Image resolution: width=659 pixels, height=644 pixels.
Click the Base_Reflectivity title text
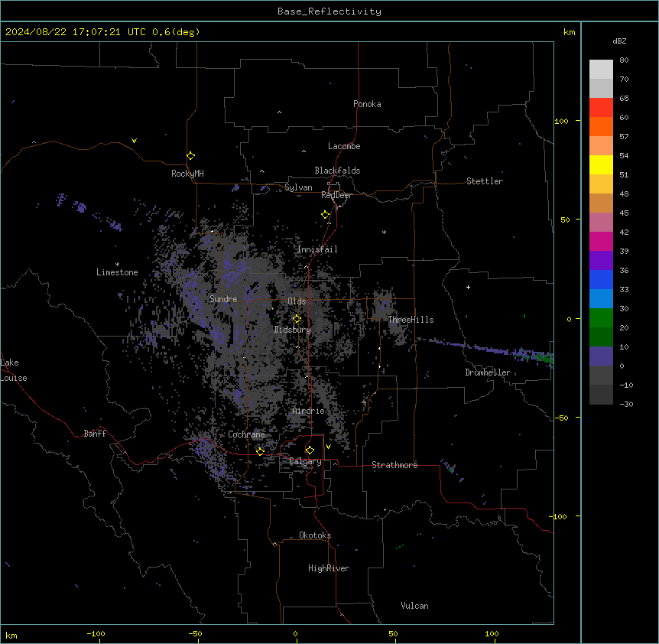[329, 11]
